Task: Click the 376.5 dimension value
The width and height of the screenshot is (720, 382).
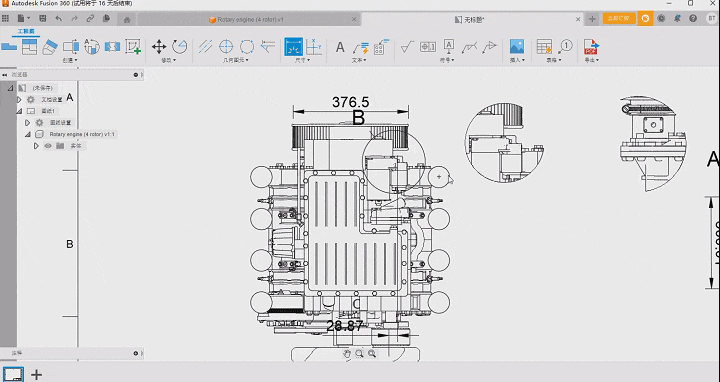Action: pyautogui.click(x=350, y=102)
